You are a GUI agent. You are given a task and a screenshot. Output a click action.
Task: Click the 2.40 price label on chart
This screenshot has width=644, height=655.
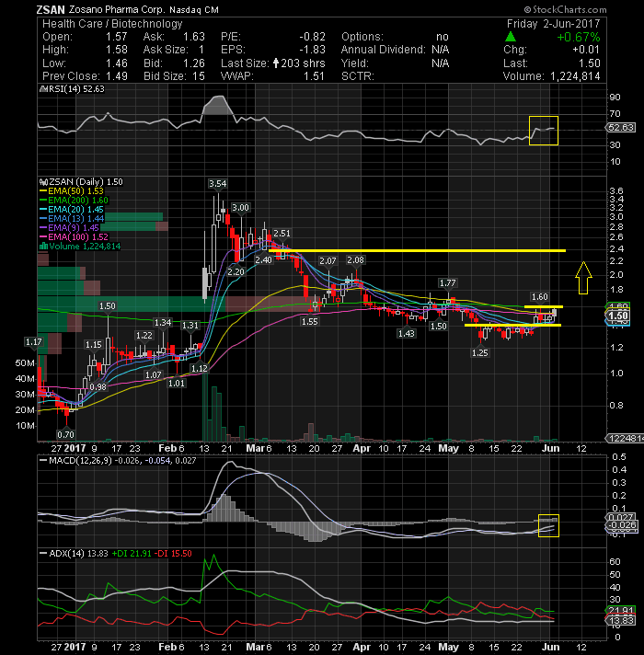pyautogui.click(x=263, y=259)
